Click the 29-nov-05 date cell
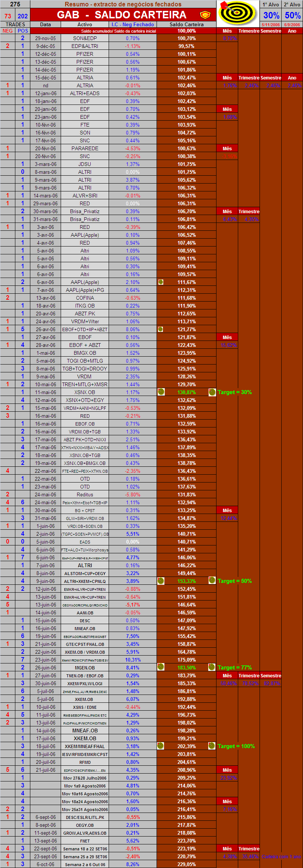 [x=45, y=38]
